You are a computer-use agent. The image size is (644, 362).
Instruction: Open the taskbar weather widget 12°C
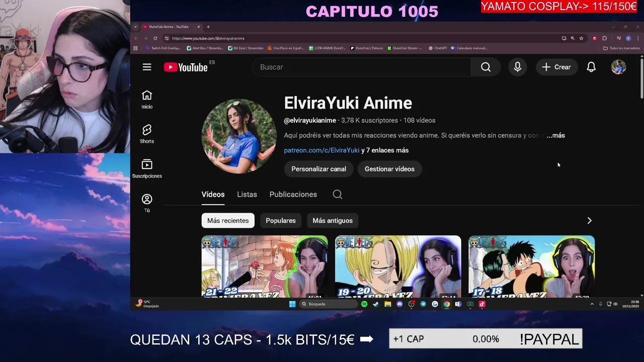[x=147, y=304]
